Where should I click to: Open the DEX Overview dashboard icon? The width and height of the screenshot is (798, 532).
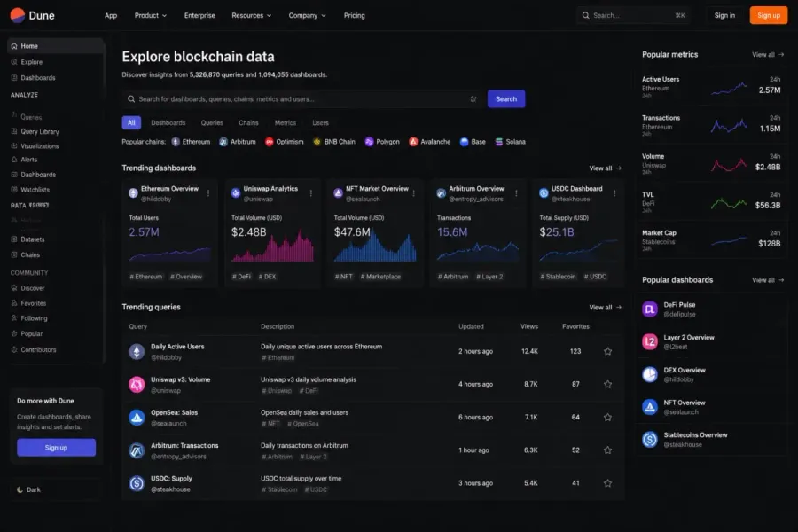tap(650, 374)
